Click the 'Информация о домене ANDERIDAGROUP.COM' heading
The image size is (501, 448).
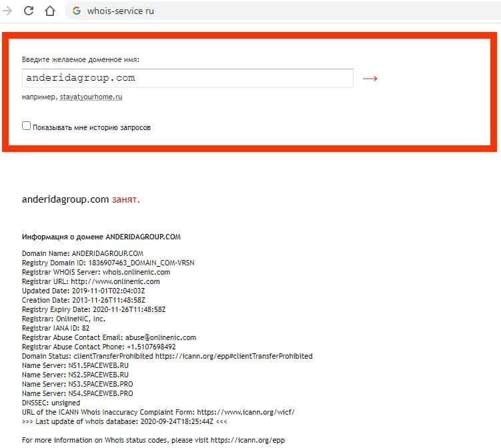click(101, 237)
